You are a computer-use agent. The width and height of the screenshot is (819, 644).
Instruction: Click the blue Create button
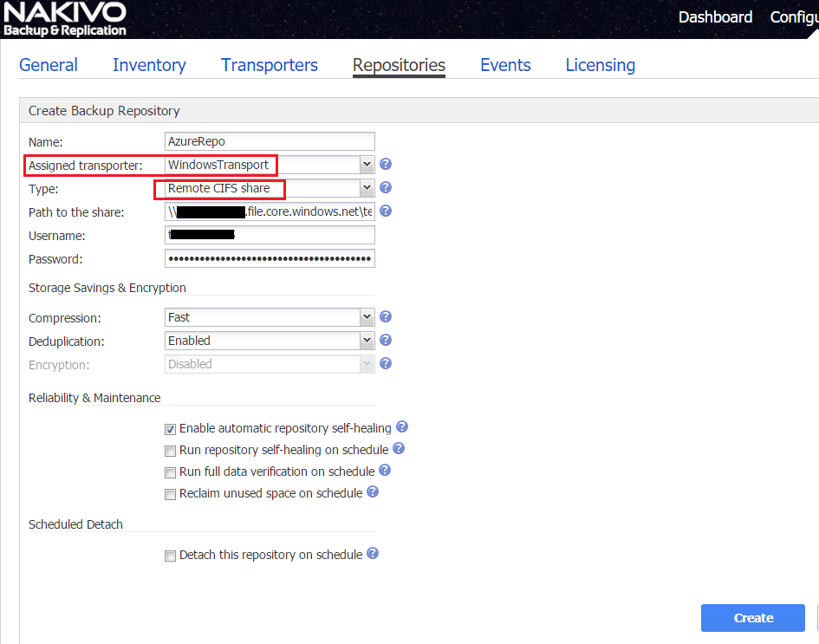click(752, 618)
